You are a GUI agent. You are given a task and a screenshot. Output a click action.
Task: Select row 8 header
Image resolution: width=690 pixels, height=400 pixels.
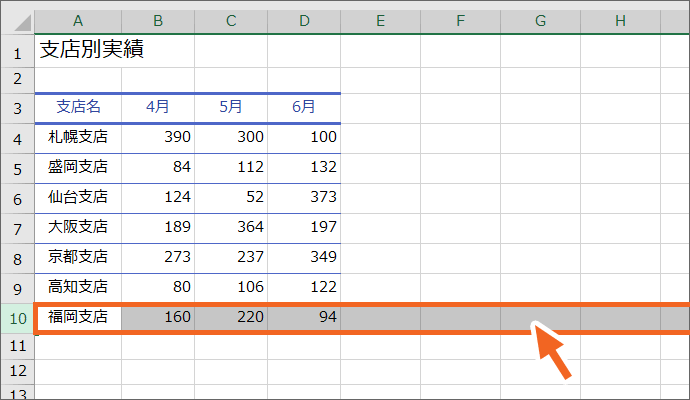click(x=18, y=258)
